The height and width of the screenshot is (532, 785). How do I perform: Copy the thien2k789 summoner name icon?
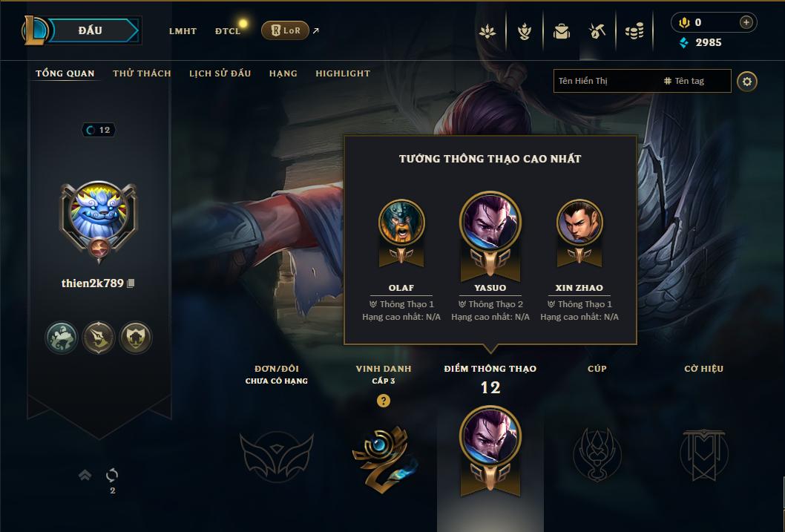pyautogui.click(x=131, y=283)
